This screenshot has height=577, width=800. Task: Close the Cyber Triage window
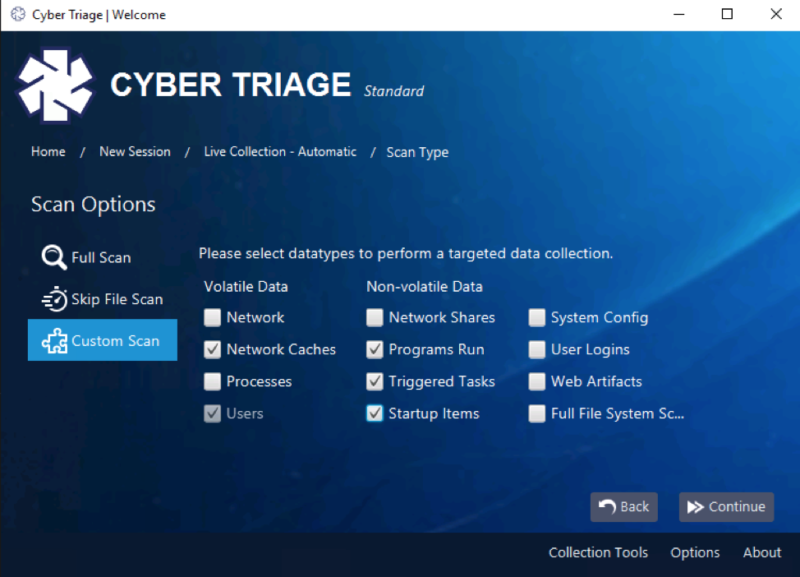tap(776, 14)
